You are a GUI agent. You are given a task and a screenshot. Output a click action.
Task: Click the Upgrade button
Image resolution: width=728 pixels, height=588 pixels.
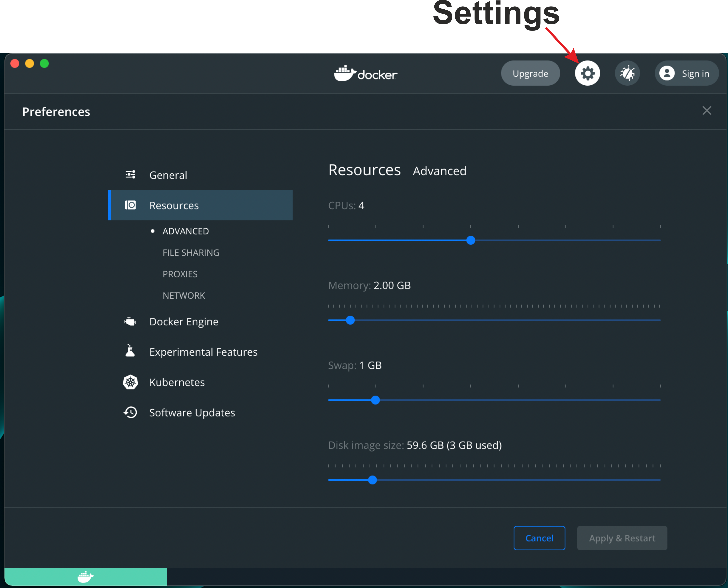(530, 73)
